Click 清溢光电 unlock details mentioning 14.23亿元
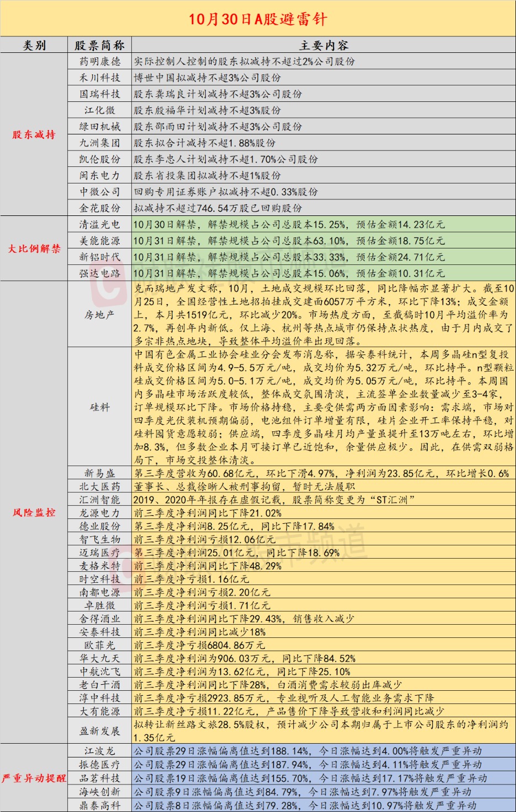This screenshot has height=812, width=516. pyautogui.click(x=289, y=224)
